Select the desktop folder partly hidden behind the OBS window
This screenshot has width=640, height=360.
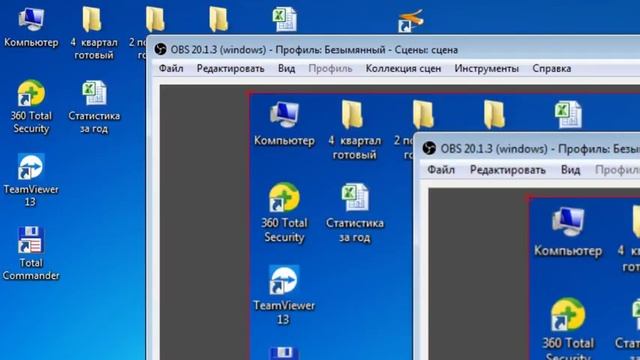[x=155, y=19]
